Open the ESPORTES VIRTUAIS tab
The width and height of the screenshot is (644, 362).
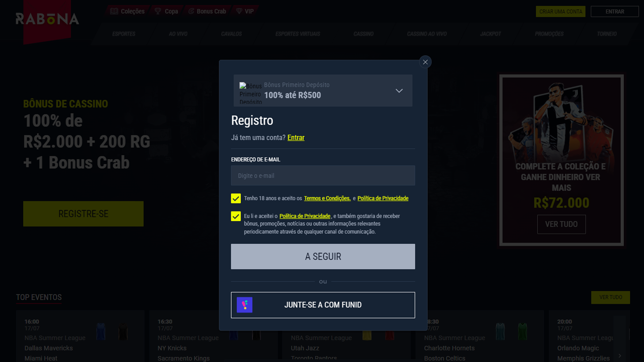click(298, 34)
